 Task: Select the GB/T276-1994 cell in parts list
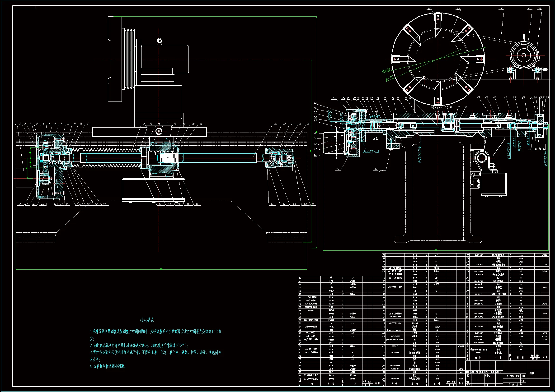click(x=311, y=320)
